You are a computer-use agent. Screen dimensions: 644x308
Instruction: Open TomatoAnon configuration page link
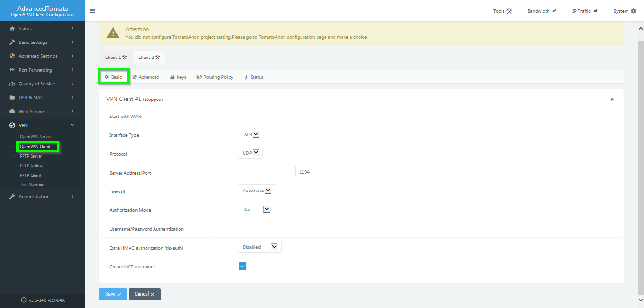click(x=293, y=37)
